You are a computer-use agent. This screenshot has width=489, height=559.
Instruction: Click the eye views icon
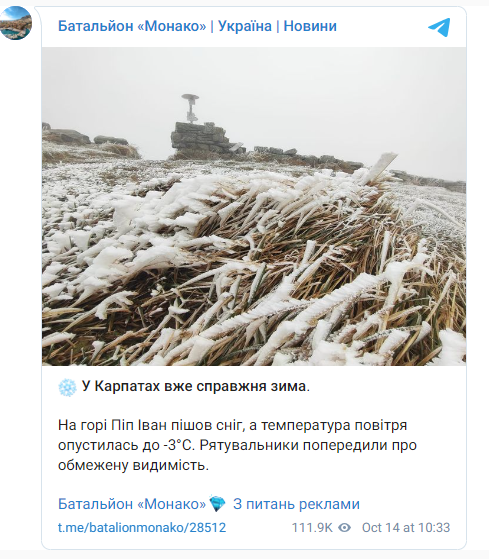click(x=344, y=528)
